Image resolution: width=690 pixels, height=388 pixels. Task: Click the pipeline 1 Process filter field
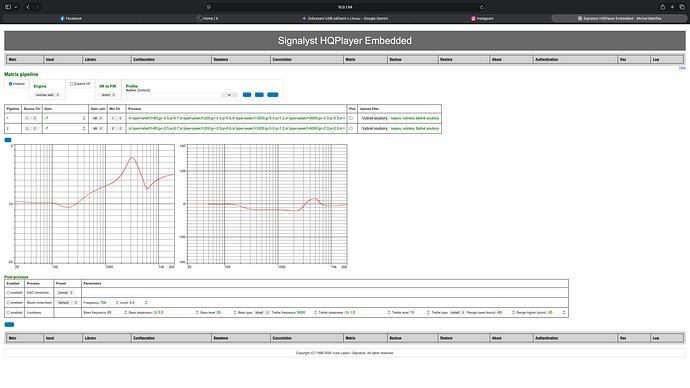coord(236,118)
